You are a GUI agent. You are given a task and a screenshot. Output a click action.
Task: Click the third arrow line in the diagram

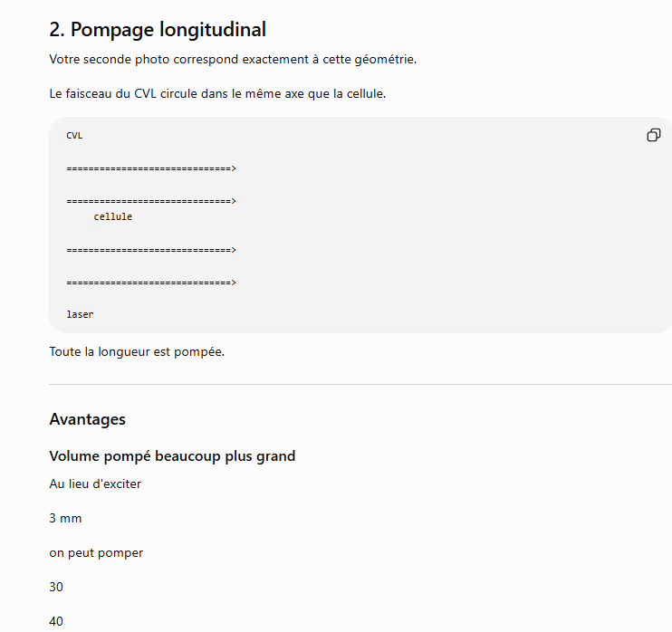coord(151,250)
